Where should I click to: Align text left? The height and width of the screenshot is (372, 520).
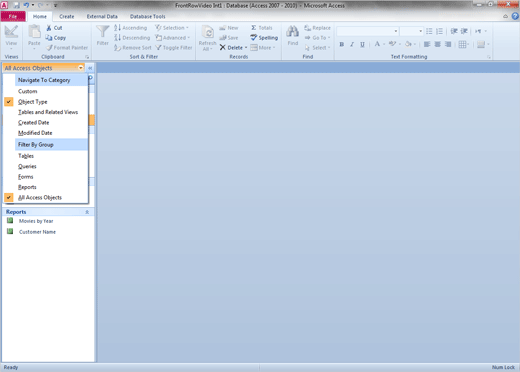point(427,44)
